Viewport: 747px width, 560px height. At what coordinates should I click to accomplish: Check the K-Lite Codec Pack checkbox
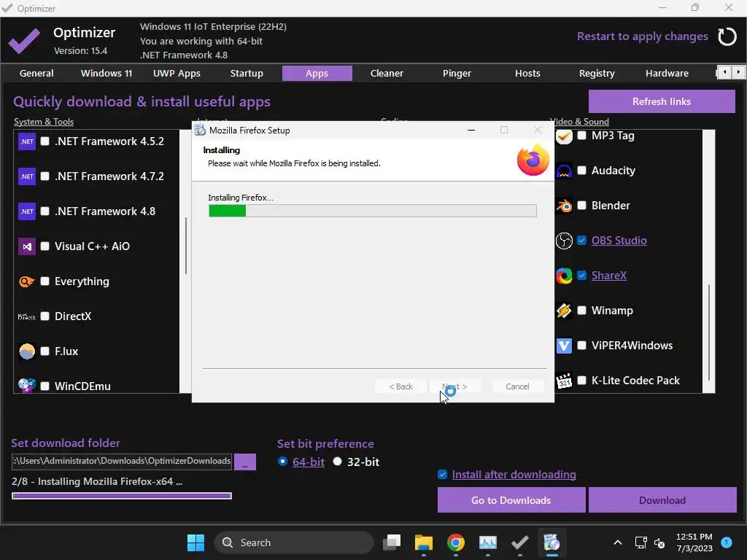(x=581, y=381)
